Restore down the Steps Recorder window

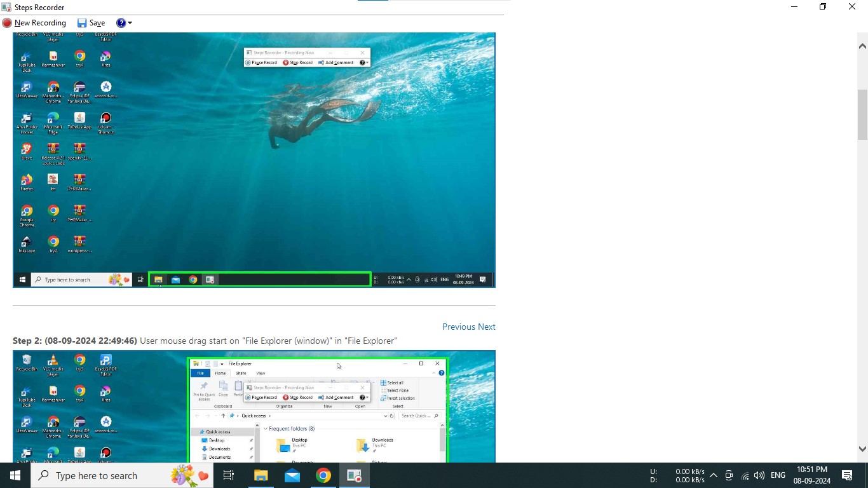click(x=823, y=7)
